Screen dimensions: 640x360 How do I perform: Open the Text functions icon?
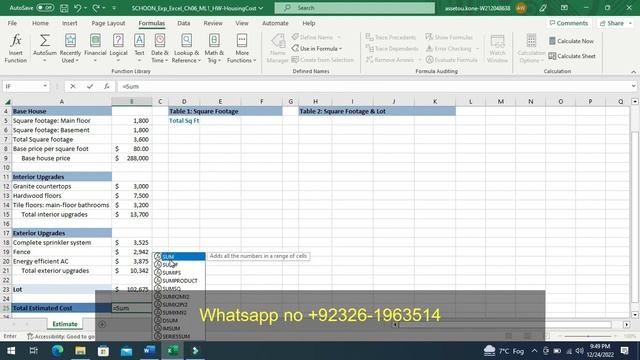click(x=139, y=40)
